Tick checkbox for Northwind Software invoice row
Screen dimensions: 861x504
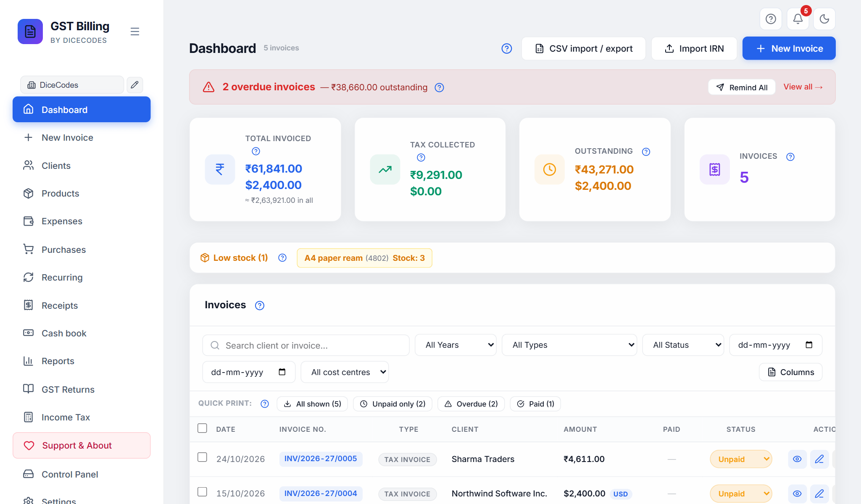202,491
